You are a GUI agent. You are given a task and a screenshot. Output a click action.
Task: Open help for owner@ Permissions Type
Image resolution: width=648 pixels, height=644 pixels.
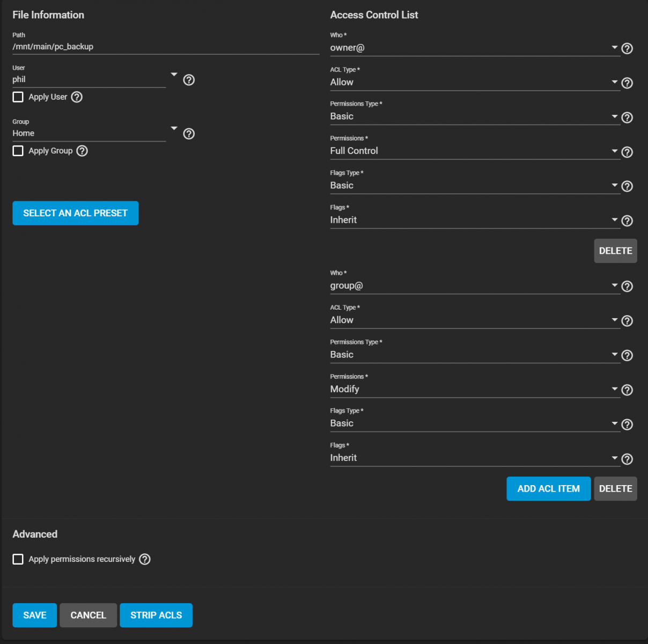(x=627, y=118)
